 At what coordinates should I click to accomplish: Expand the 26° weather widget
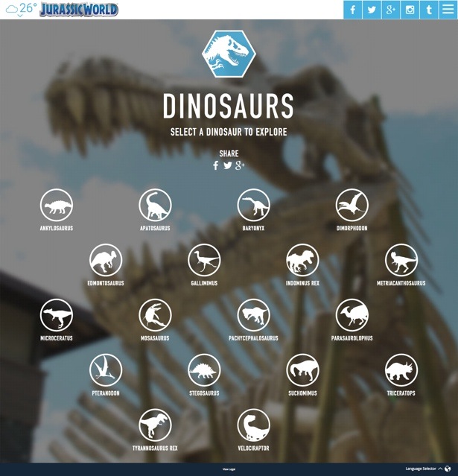point(22,10)
